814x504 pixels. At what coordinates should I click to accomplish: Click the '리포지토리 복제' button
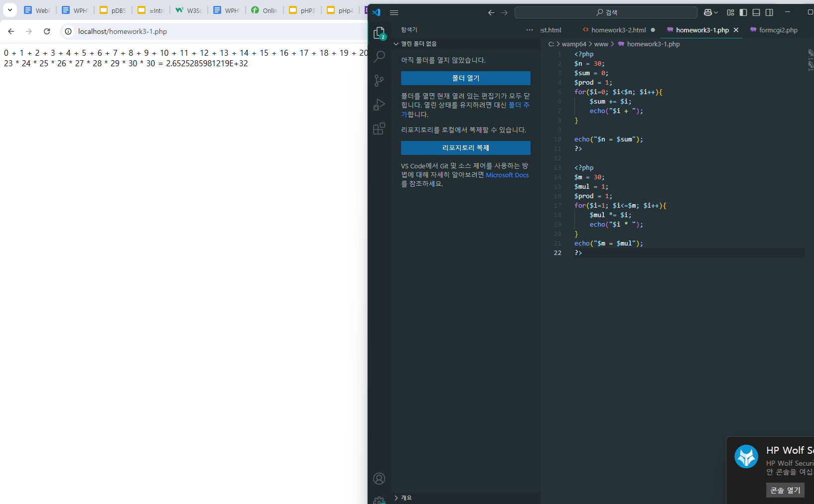pyautogui.click(x=465, y=148)
